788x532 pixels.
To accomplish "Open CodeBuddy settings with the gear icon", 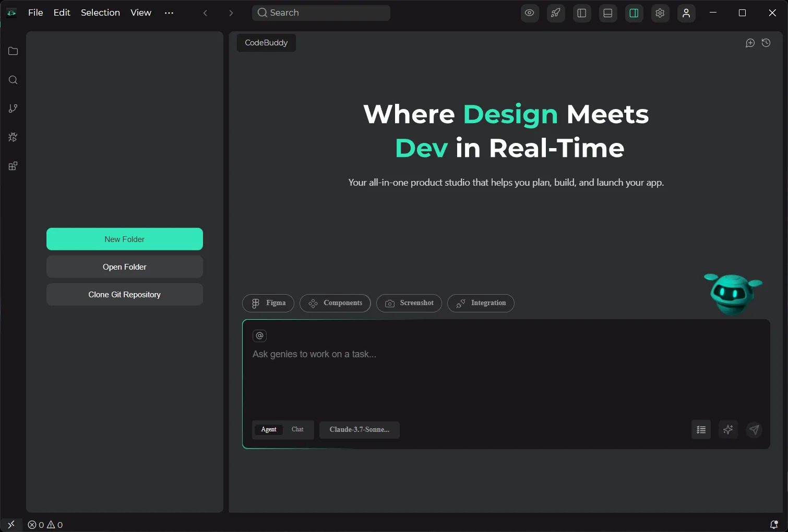I will click(660, 13).
